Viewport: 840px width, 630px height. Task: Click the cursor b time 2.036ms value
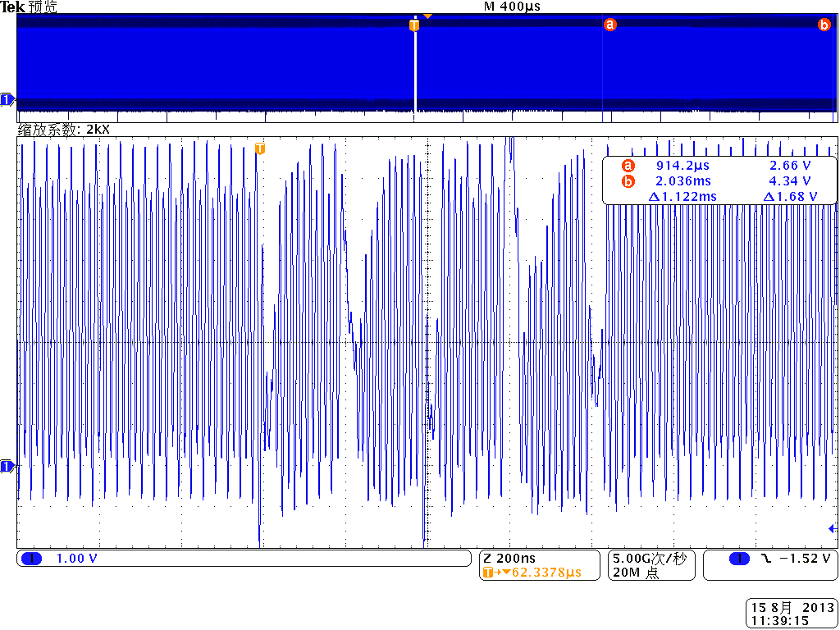683,181
